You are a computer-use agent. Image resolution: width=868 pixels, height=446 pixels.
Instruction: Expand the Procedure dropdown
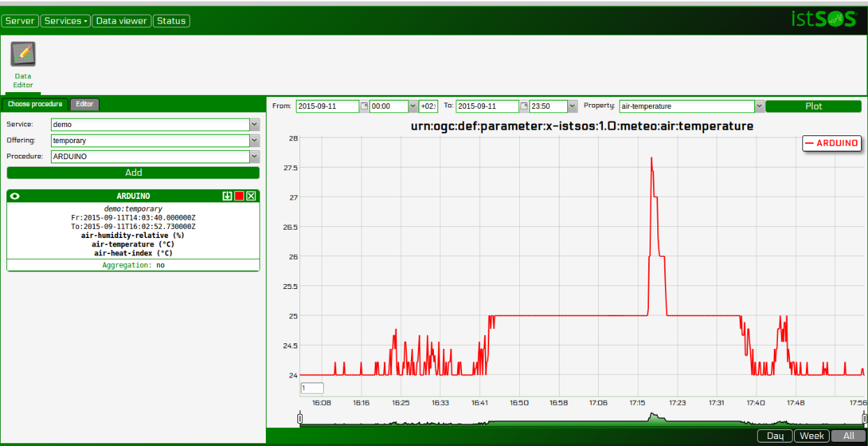click(x=254, y=156)
